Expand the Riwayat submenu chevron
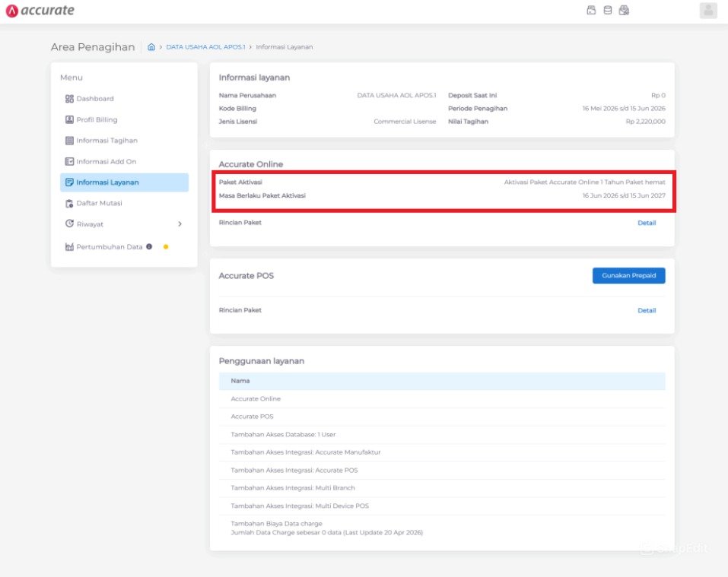 coord(180,224)
